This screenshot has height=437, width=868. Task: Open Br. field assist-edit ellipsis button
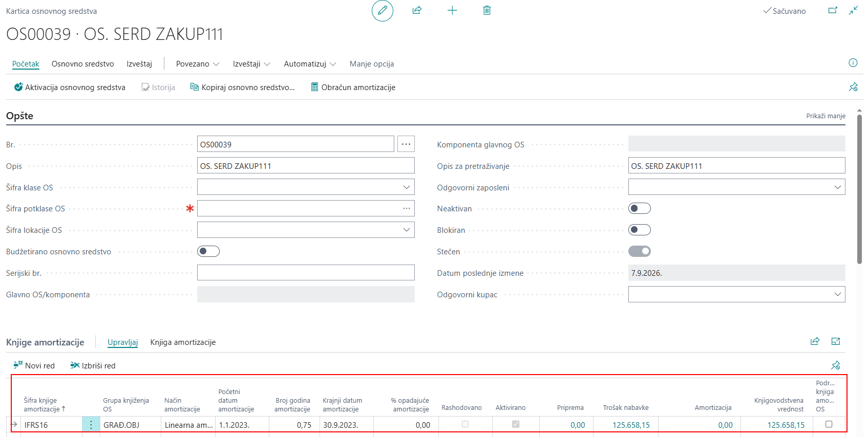click(406, 144)
